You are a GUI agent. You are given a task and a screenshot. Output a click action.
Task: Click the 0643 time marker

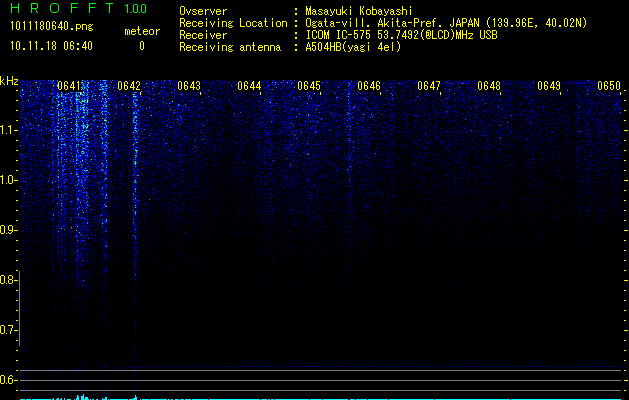point(189,86)
